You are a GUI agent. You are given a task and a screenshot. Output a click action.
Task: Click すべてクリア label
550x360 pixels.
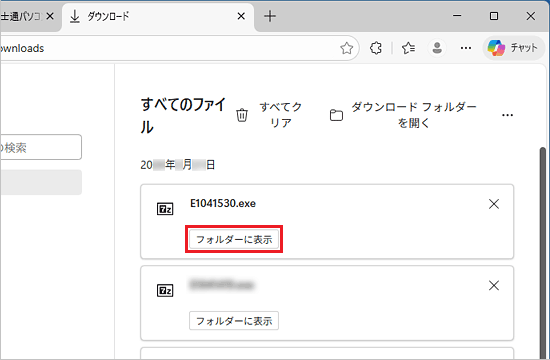point(281,115)
